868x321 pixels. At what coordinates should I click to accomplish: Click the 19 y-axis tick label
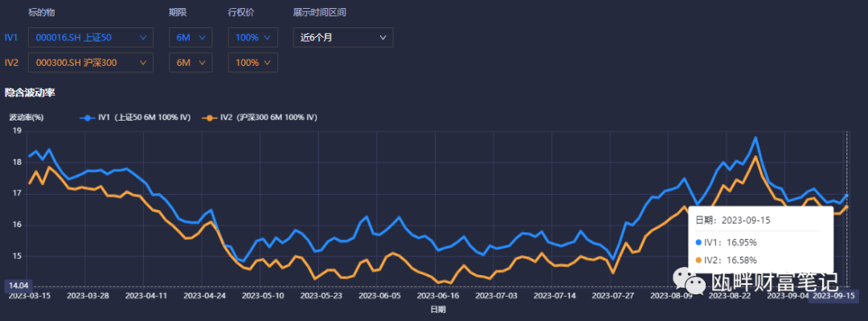[17, 131]
